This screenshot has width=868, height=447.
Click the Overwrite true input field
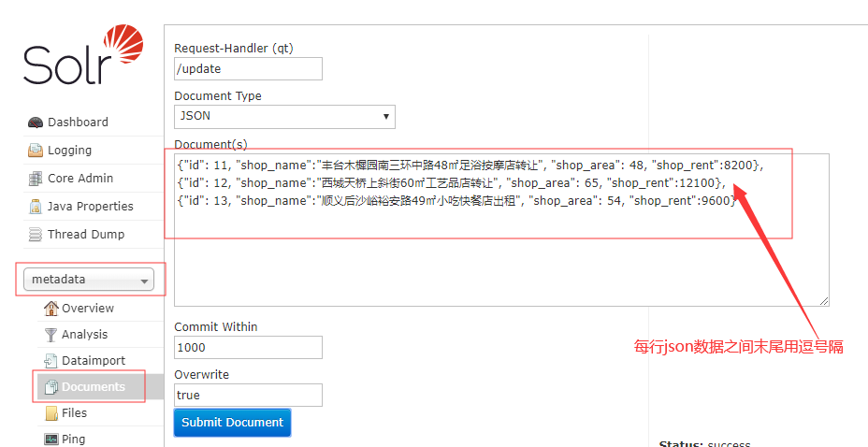point(248,396)
